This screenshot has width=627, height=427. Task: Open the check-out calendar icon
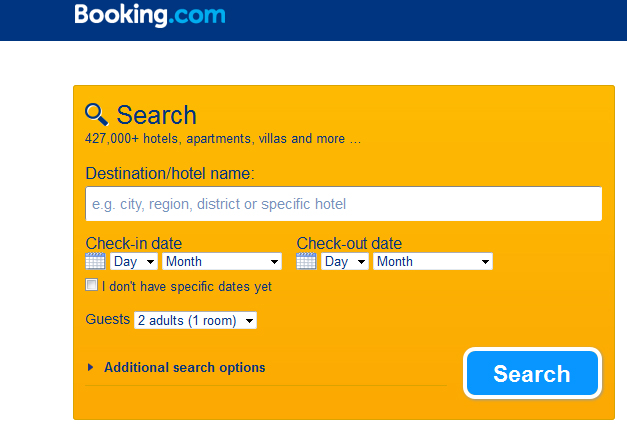click(x=307, y=261)
